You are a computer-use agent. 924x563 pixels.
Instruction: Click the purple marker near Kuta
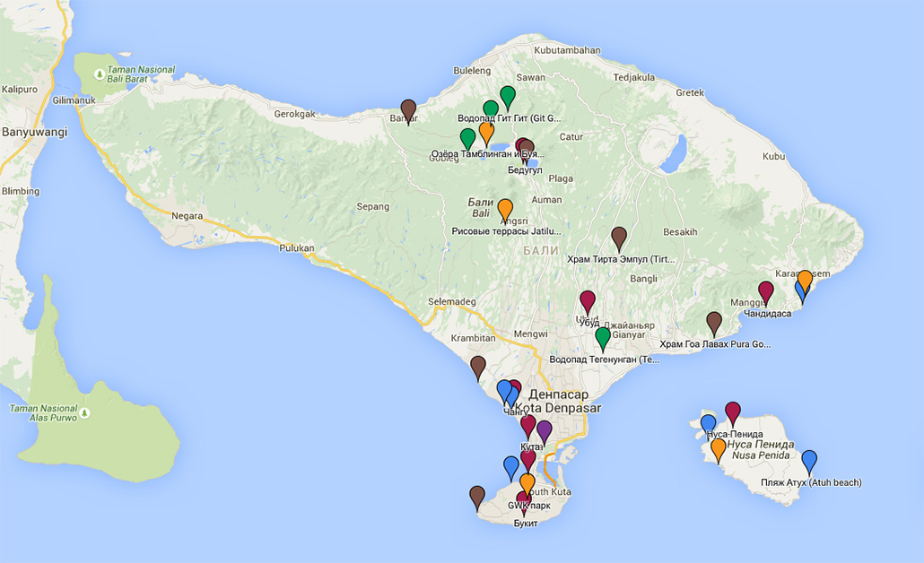pyautogui.click(x=544, y=431)
